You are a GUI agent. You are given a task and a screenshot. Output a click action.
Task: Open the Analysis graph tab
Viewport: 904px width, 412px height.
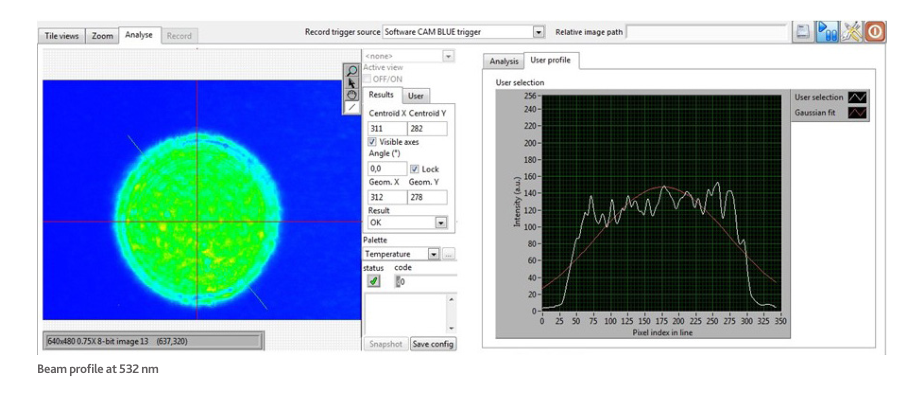pyautogui.click(x=504, y=62)
